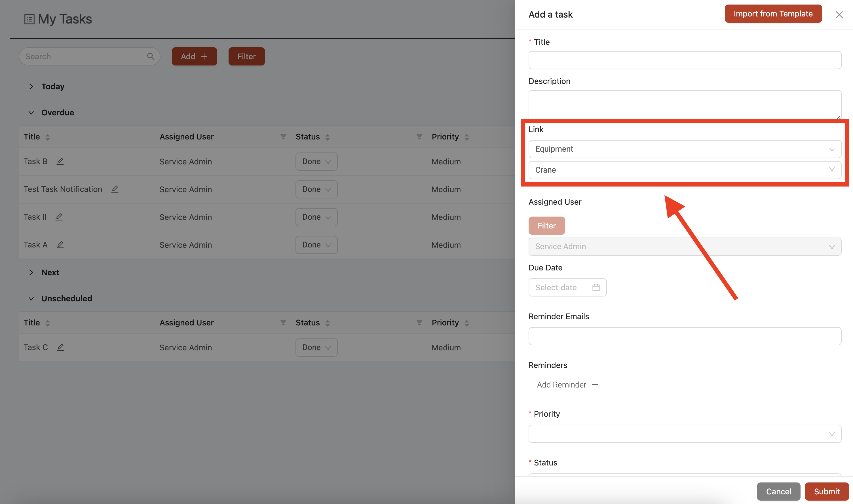Open Task II status dropdown

pos(316,217)
